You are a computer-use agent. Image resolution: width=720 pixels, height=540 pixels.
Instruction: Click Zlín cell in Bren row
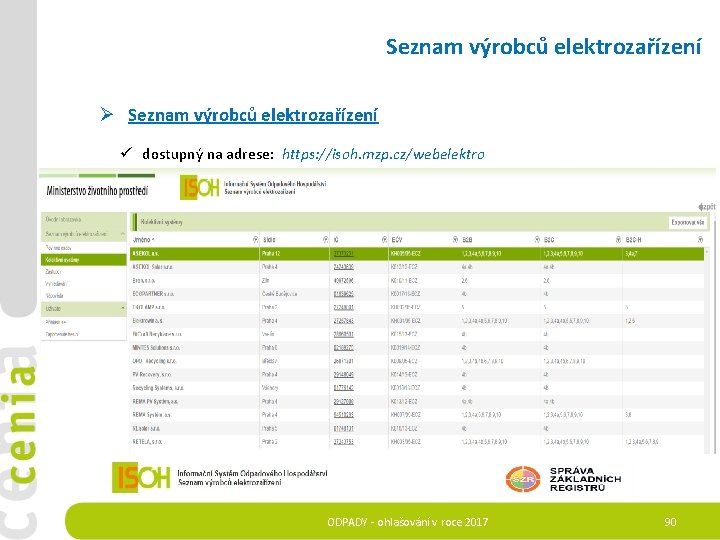[265, 281]
